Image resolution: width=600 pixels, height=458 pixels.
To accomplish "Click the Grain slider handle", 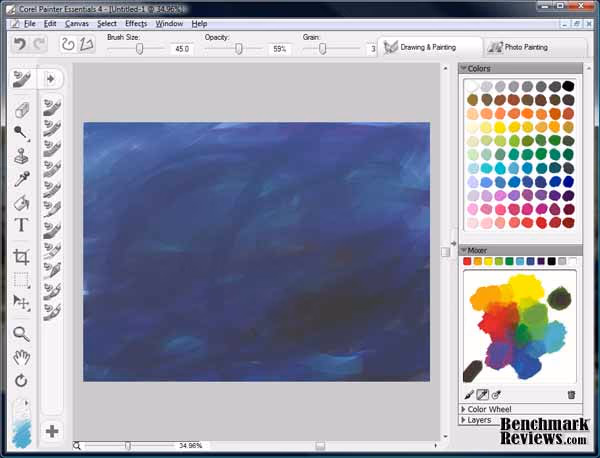I will tap(323, 49).
